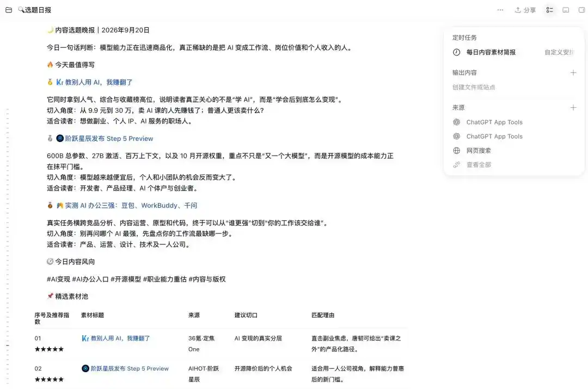Click the cell 36氪·定焦 One
The image size is (588, 389).
201,344
